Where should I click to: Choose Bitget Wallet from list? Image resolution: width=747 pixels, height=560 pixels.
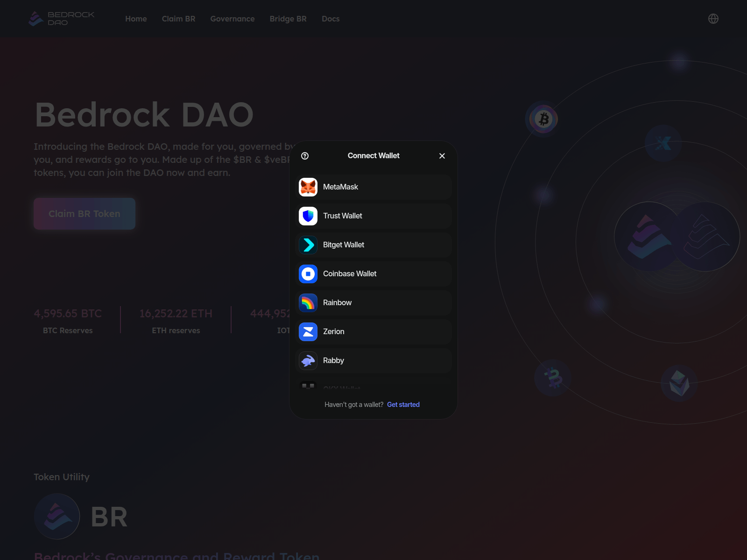pyautogui.click(x=373, y=245)
